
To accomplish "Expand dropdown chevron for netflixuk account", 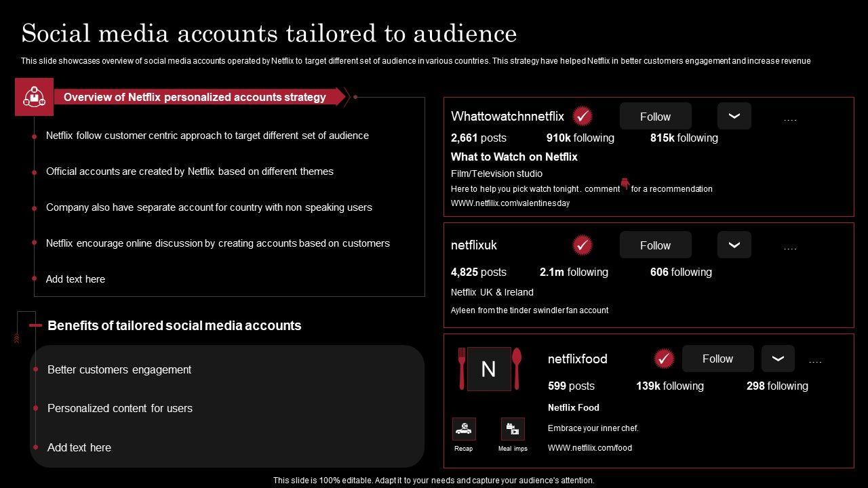I will pos(734,245).
